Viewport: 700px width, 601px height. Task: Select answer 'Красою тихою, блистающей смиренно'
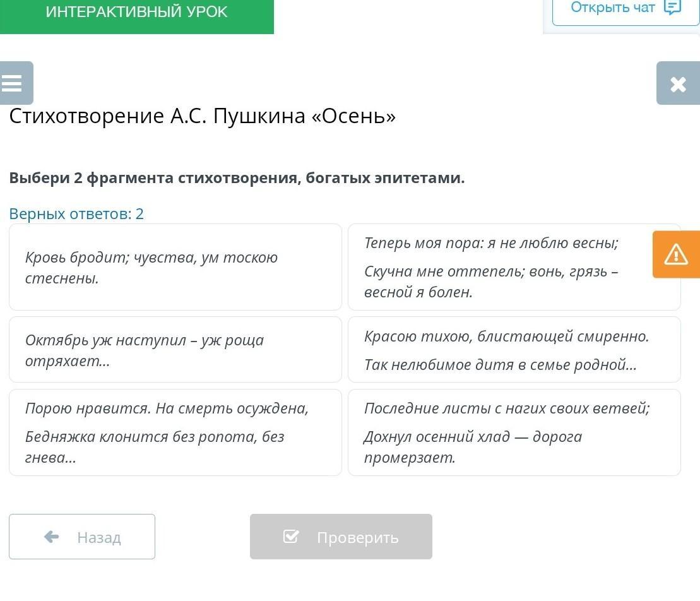(514, 350)
